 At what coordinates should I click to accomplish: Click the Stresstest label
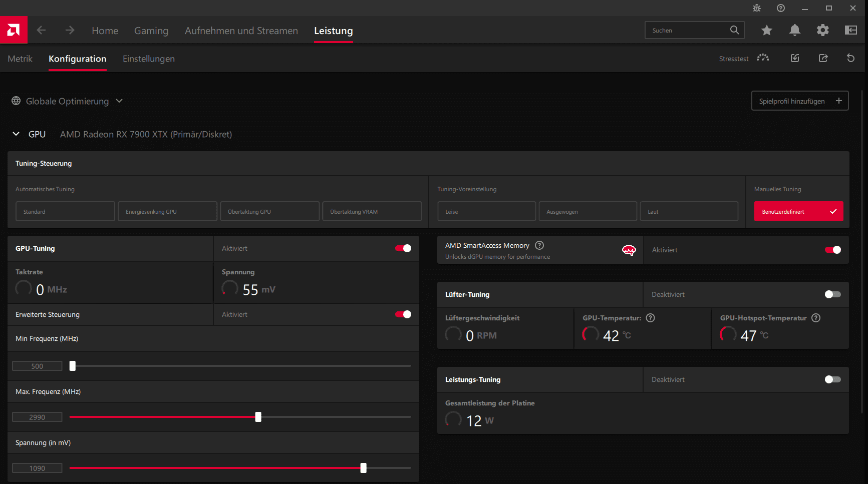(734, 59)
